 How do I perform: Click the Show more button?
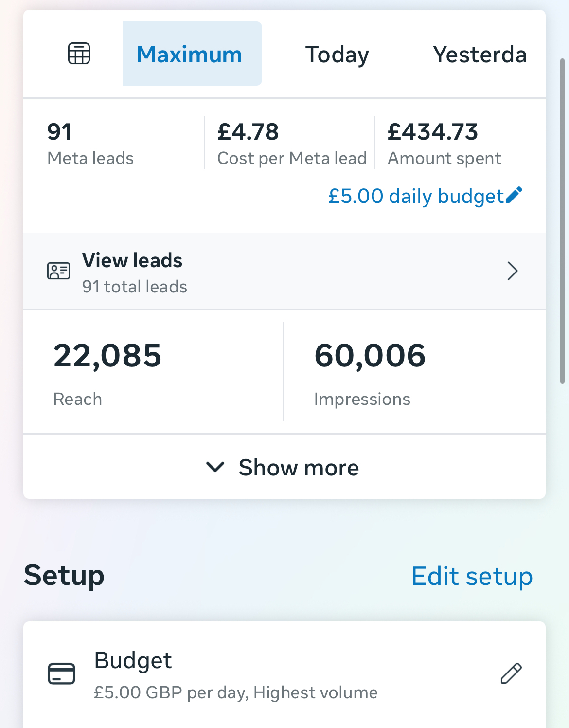[x=299, y=468]
